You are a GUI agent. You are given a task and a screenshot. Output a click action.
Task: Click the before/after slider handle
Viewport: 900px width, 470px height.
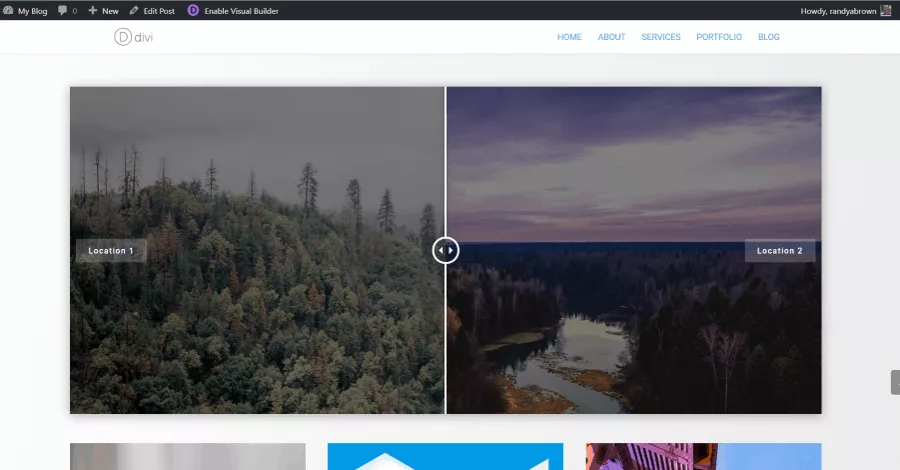[x=445, y=250]
